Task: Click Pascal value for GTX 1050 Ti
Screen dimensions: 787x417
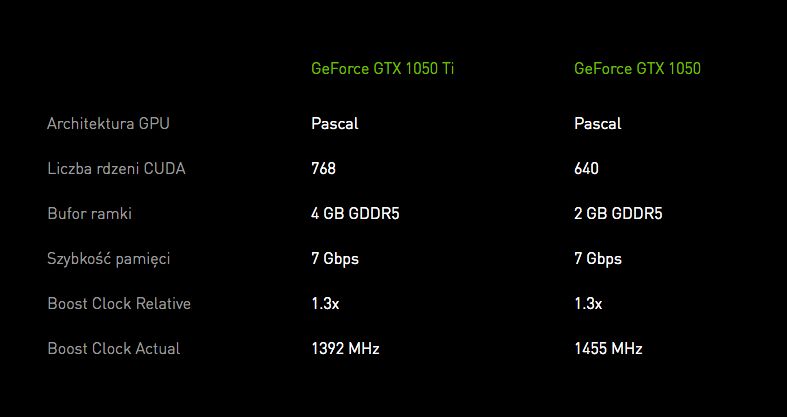Action: (334, 124)
